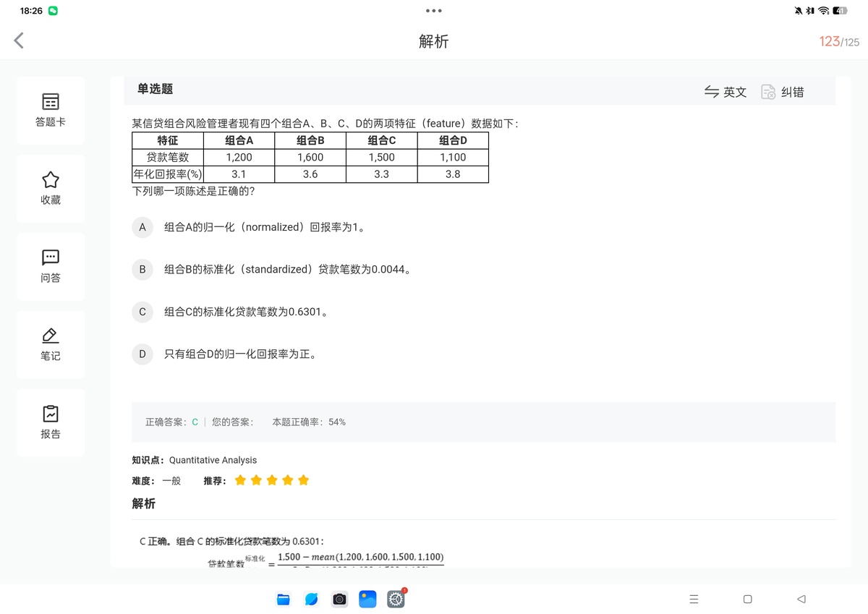This screenshot has height=614, width=868.
Task: Click the 123/125 question counter
Action: [839, 41]
